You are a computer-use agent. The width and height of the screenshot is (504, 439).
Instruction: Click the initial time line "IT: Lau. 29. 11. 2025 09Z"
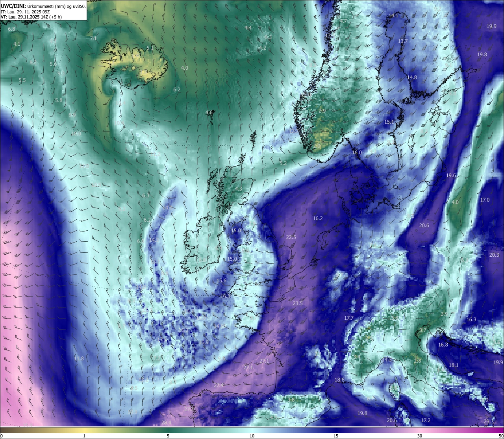tap(25, 12)
